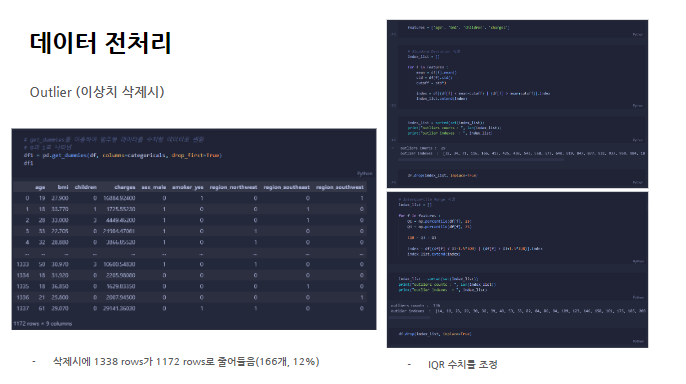Click row index 1336 in the table
The height and width of the screenshot is (384, 686).
click(x=23, y=297)
